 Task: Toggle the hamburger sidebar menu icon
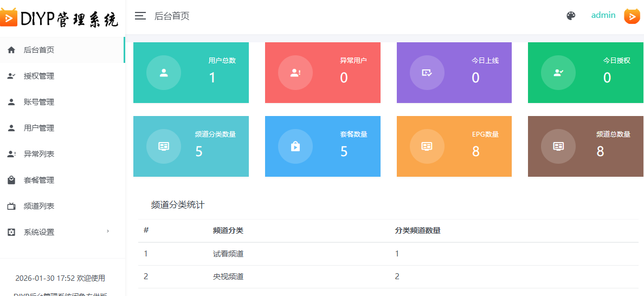140,16
